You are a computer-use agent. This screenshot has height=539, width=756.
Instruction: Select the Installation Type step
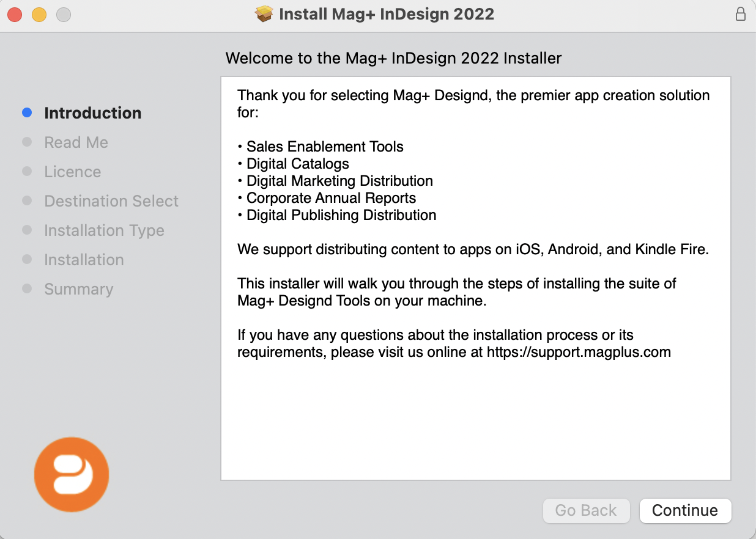[x=104, y=230]
